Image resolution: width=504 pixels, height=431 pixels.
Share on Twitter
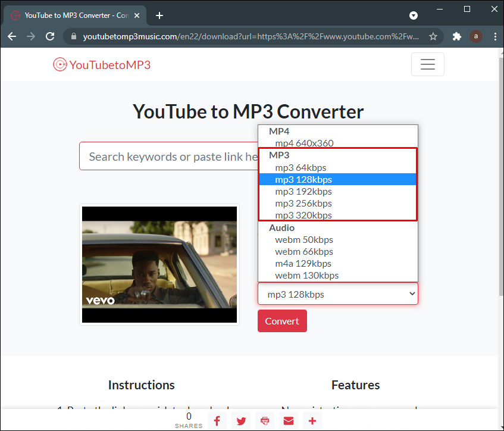pos(241,420)
